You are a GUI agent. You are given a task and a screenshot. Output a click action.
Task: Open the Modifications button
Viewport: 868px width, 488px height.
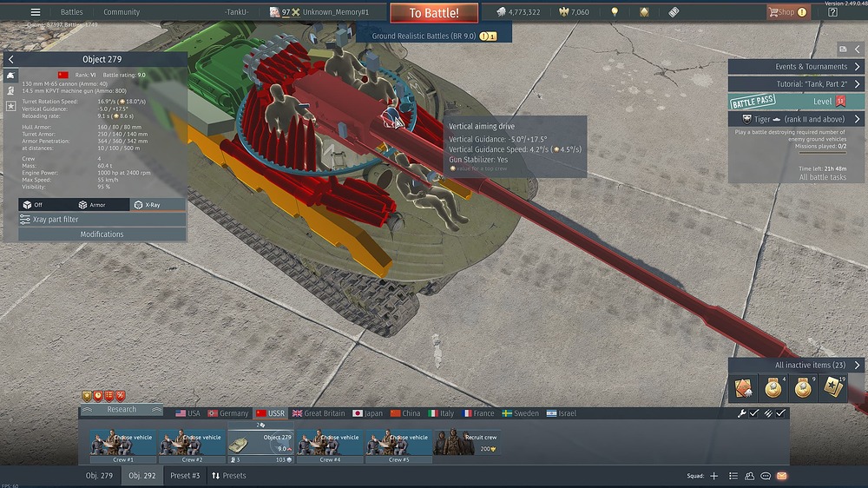pos(102,234)
